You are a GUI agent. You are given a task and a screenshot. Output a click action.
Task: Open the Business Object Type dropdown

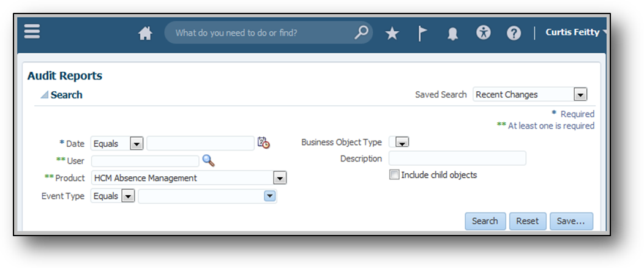402,143
